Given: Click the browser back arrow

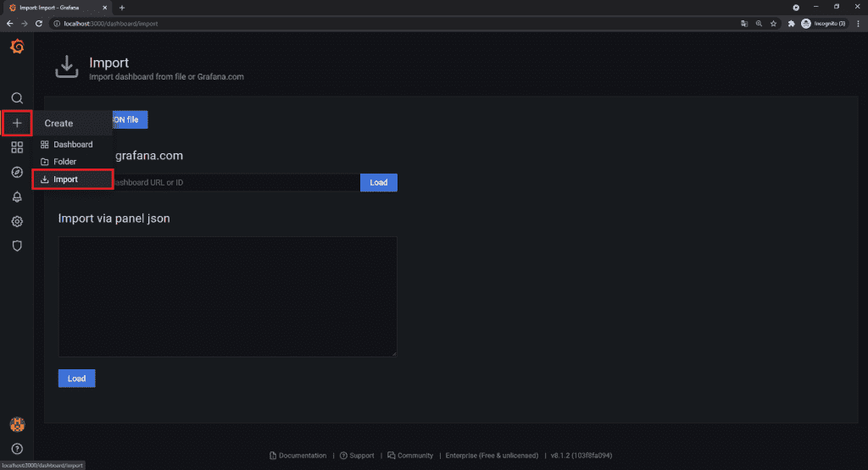Looking at the screenshot, I should [9, 23].
